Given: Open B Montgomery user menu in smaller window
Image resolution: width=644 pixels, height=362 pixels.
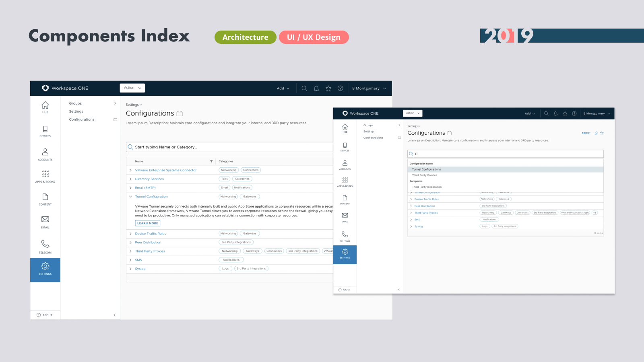Looking at the screenshot, I should point(597,113).
